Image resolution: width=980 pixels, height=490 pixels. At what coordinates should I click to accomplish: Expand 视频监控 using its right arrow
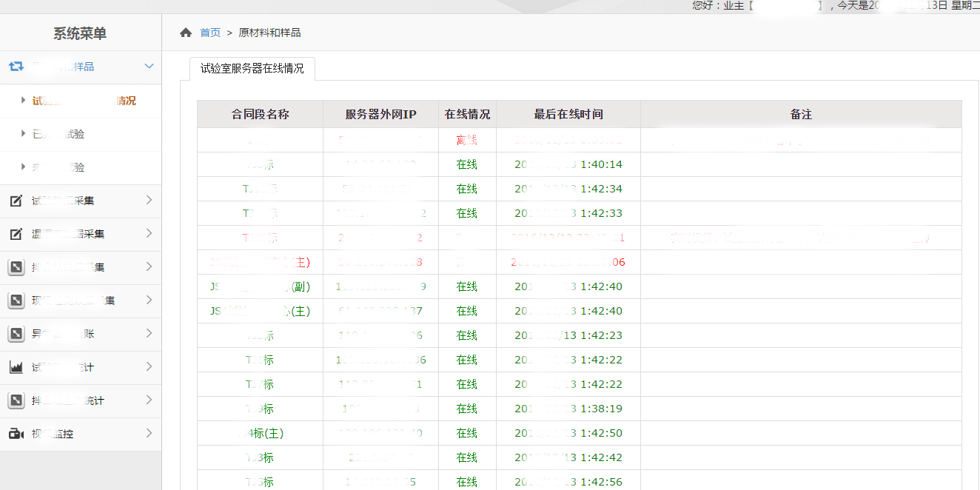tap(149, 433)
